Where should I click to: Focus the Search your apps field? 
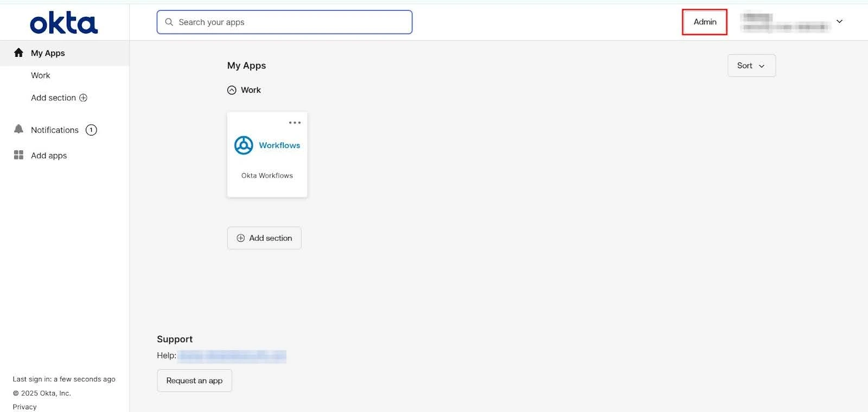point(284,22)
